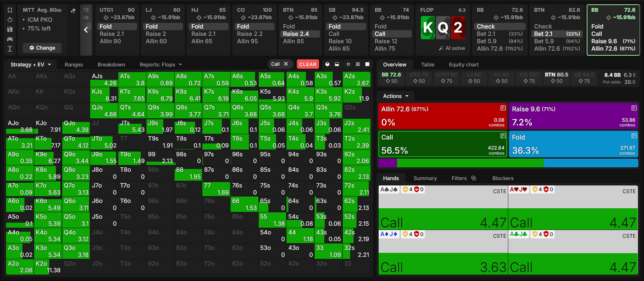Click the bubbles icon beside MTT Avg. 80bb
This screenshot has width=644, height=281.
[x=73, y=11]
